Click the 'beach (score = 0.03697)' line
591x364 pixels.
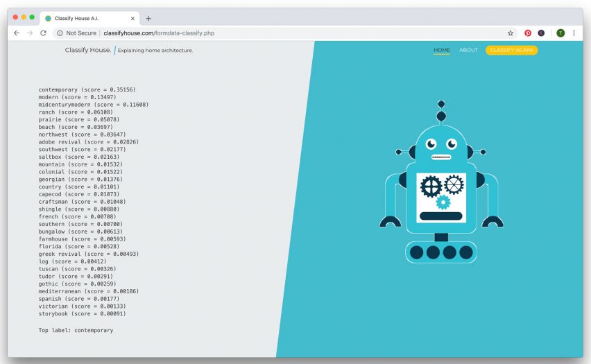76,127
